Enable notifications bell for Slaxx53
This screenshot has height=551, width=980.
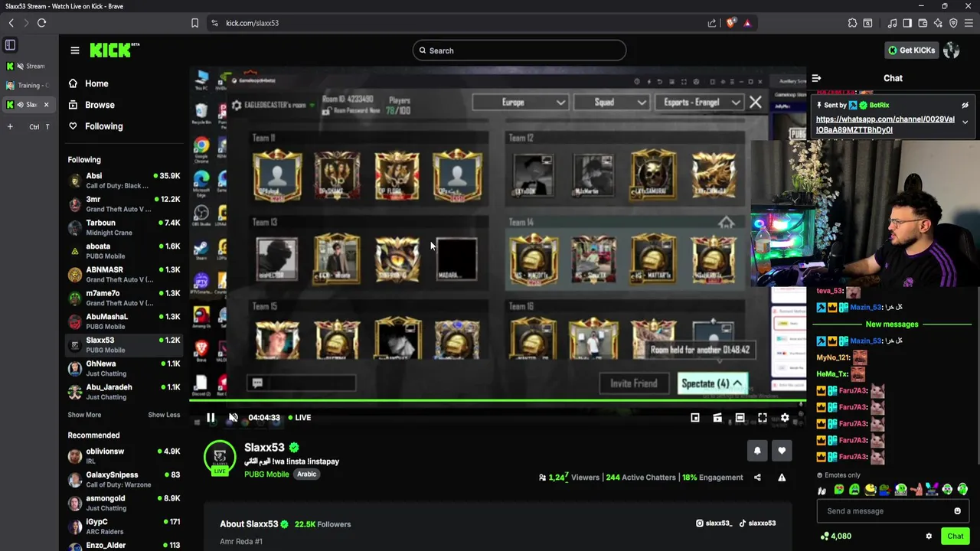(757, 451)
